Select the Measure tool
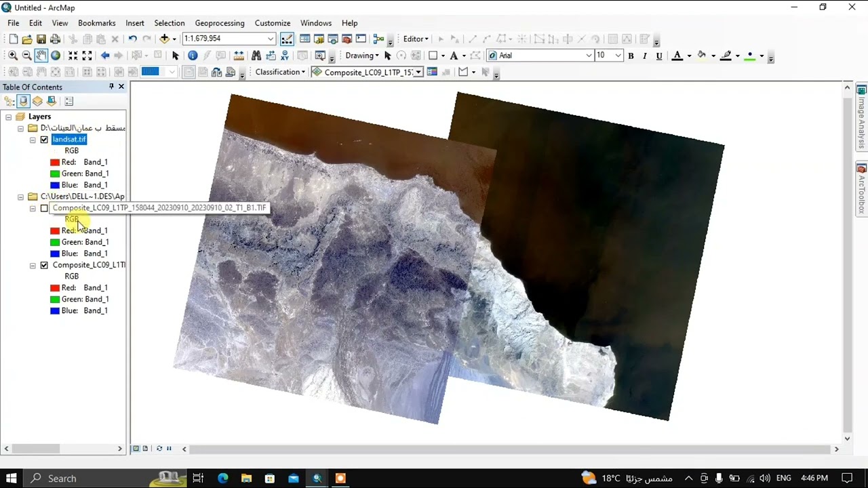Viewport: 868px width, 488px height. click(x=239, y=56)
